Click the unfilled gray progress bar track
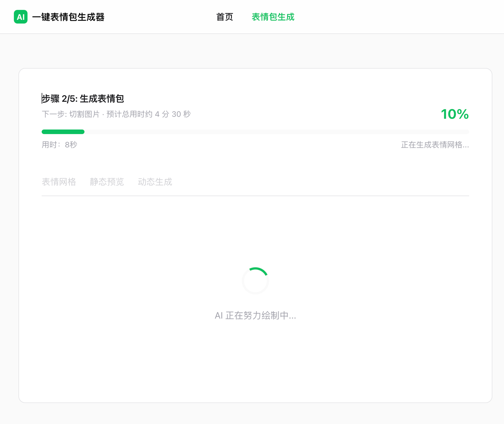Image resolution: width=504 pixels, height=424 pixels. coord(276,132)
